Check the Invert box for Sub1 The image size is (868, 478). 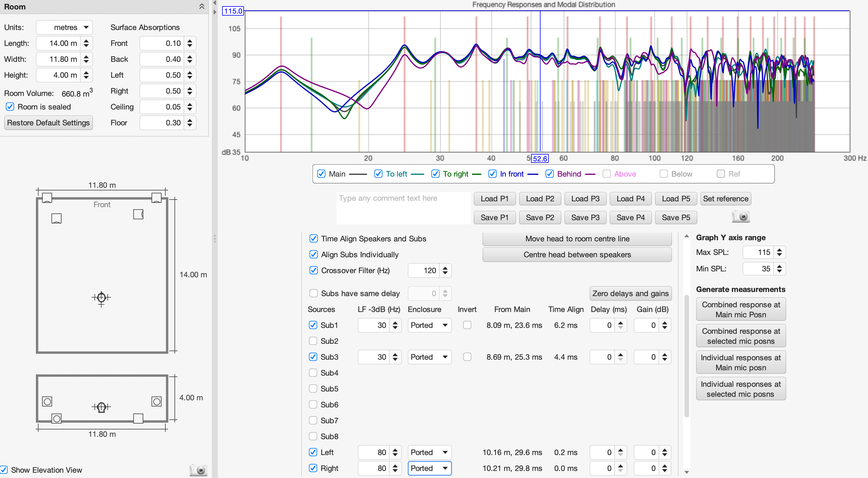click(467, 325)
